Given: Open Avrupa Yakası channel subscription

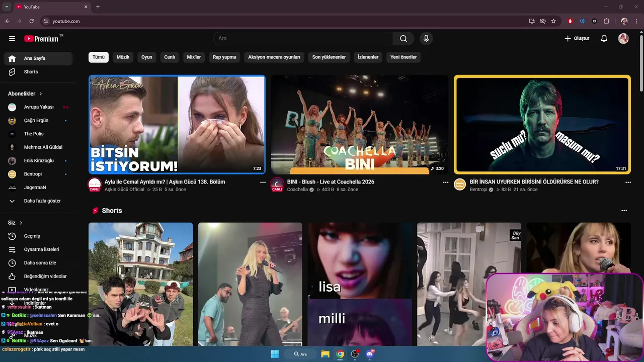Looking at the screenshot, I should click(x=38, y=107).
